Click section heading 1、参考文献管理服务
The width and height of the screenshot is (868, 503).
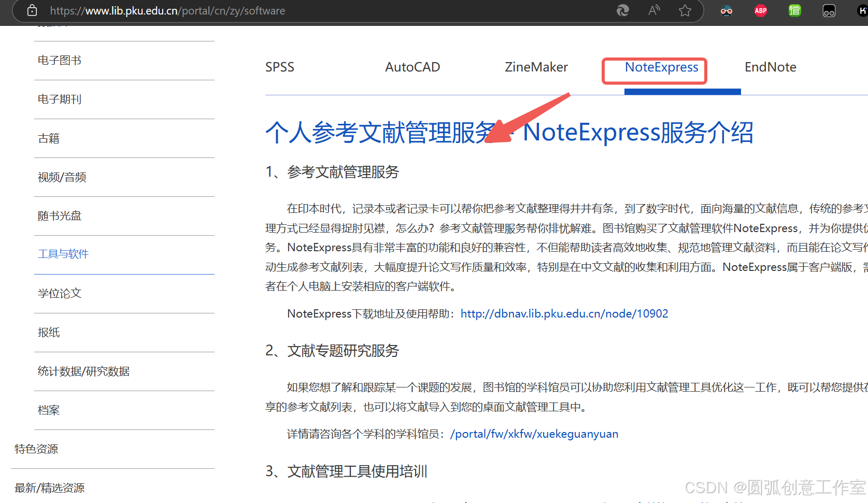click(x=332, y=172)
